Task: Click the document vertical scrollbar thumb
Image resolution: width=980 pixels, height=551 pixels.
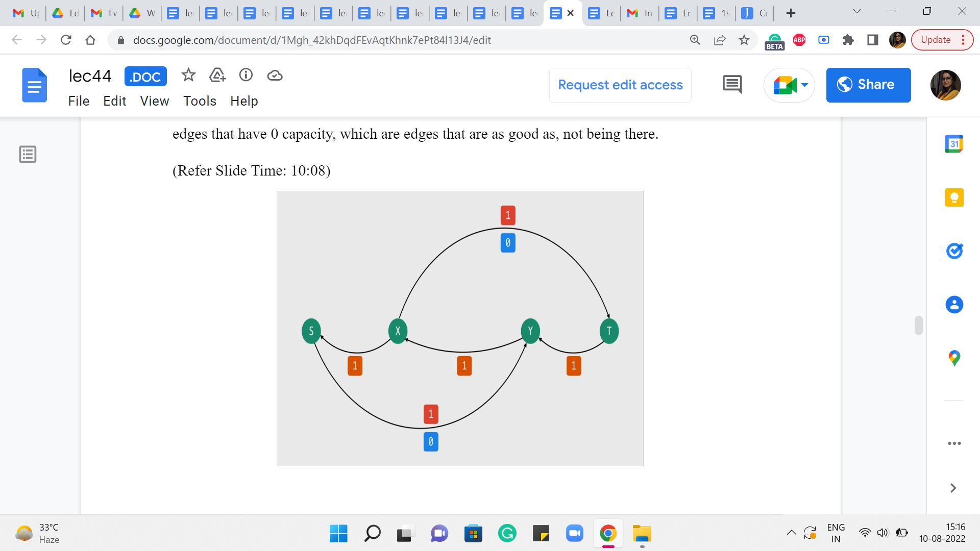Action: [919, 325]
